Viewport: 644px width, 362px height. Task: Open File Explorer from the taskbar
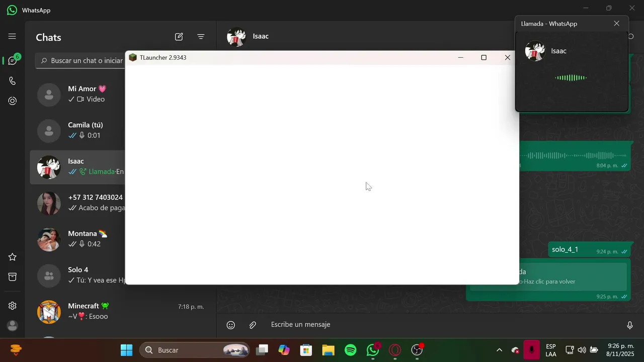pos(328,350)
